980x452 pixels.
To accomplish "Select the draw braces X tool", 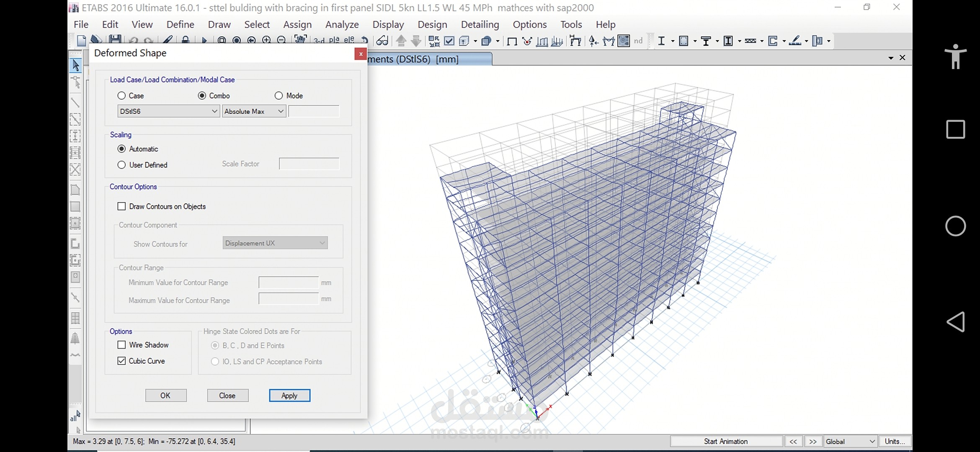I will point(75,169).
